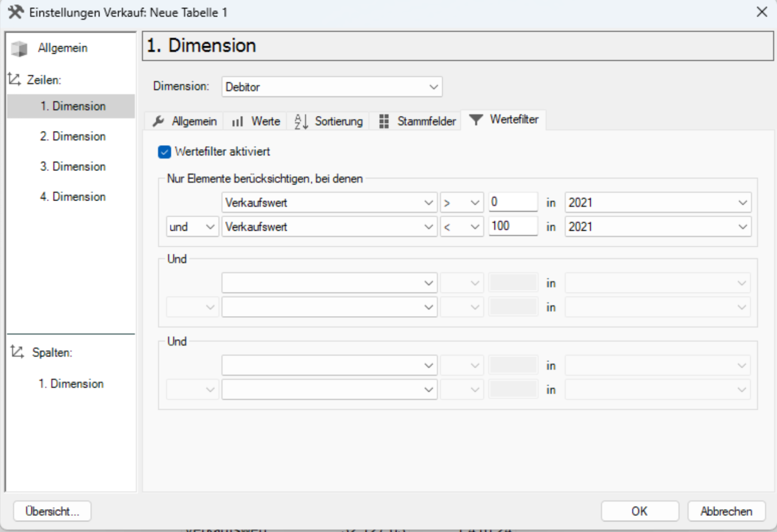
Task: Open the Dimension dropdown showing Debitor
Action: coord(332,87)
